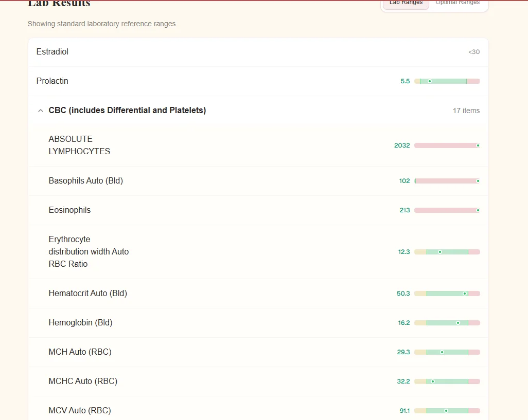Open the Eosinophils row label
The height and width of the screenshot is (420, 528).
point(69,210)
